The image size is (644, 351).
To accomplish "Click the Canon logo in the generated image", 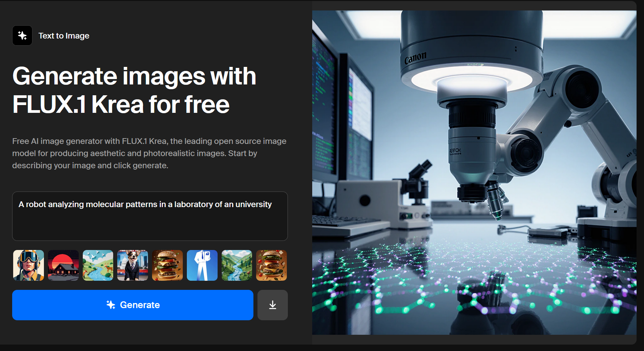I will [x=415, y=58].
